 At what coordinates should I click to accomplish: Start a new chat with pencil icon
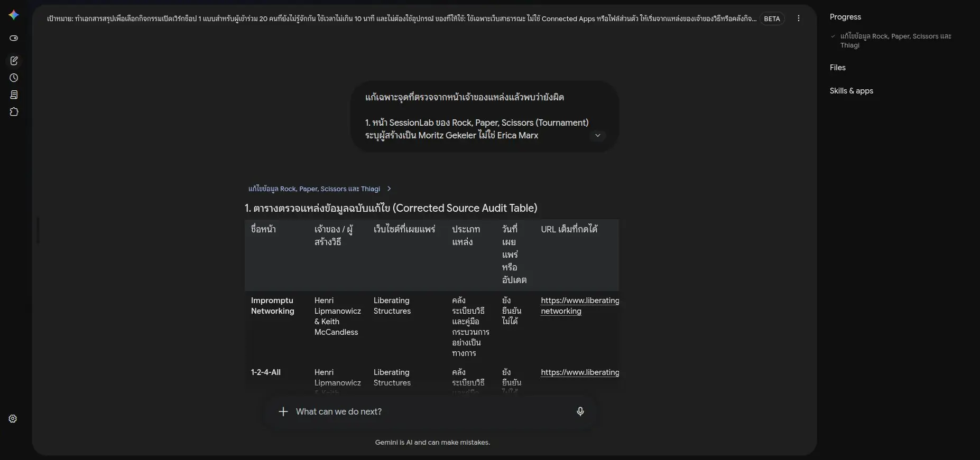tap(14, 61)
